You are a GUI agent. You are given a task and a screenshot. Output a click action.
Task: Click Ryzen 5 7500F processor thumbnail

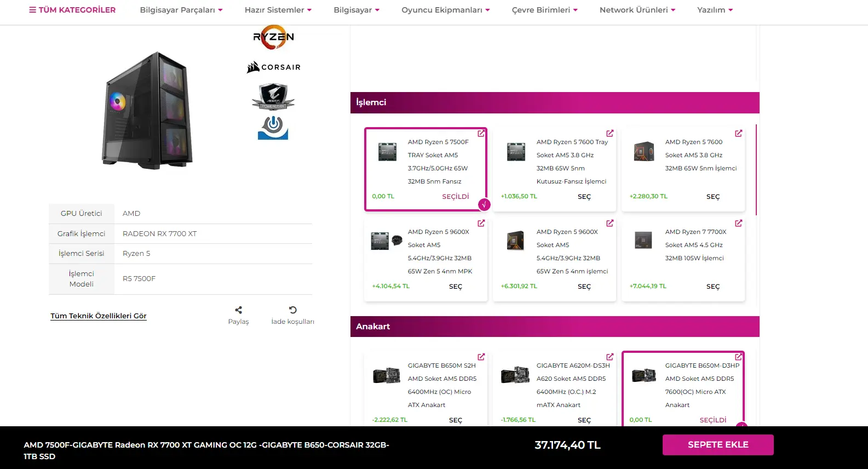point(387,151)
